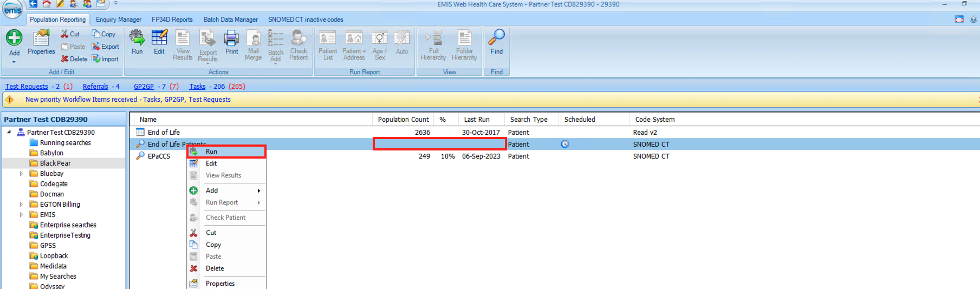Select the Population Reporting tab
Image resolution: width=980 pixels, height=289 pixels.
coord(57,19)
